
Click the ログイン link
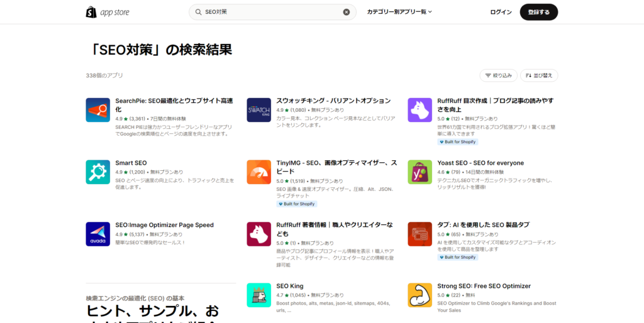point(501,12)
